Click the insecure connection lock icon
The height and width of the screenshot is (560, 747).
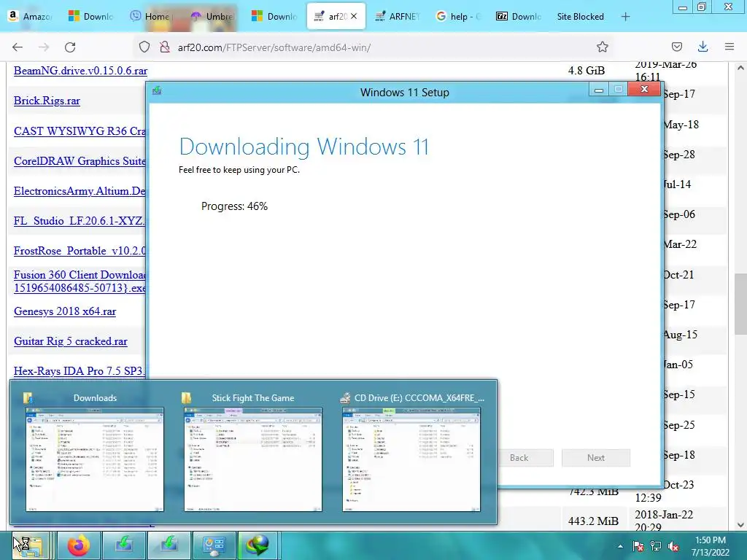[x=165, y=47]
